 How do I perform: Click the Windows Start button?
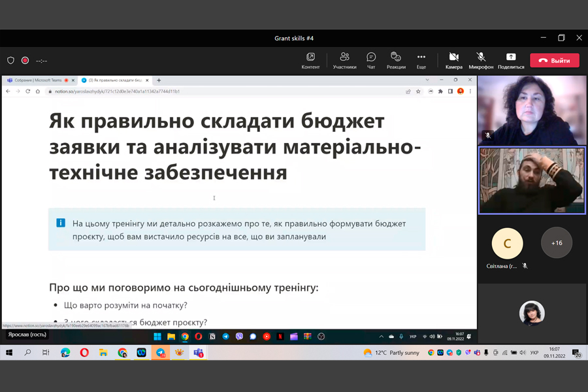point(9,353)
